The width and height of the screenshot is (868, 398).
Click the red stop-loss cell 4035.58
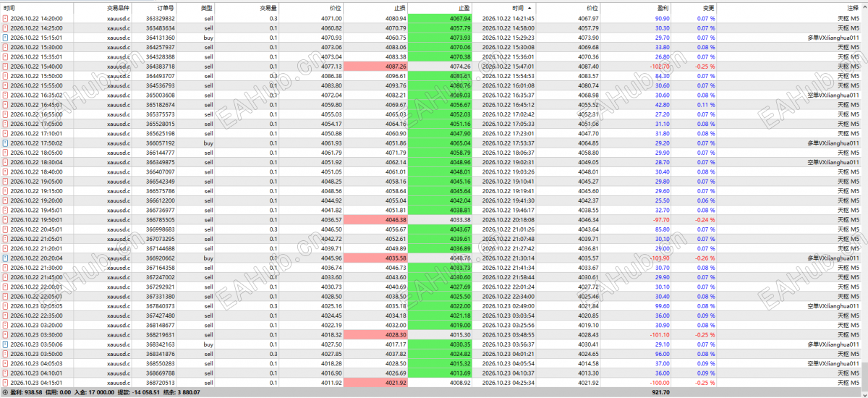375,258
